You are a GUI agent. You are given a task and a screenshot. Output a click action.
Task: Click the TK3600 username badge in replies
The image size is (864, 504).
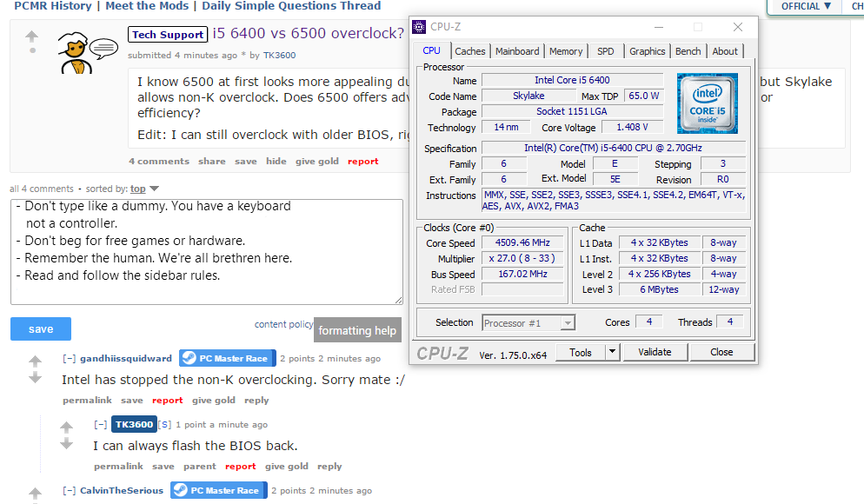coord(134,424)
